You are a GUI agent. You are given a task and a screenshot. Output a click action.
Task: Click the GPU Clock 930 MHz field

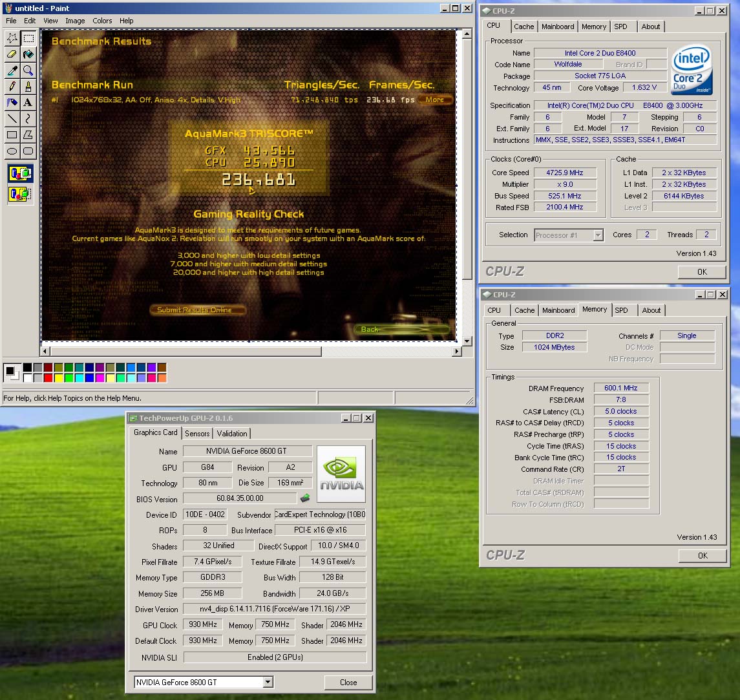point(202,624)
